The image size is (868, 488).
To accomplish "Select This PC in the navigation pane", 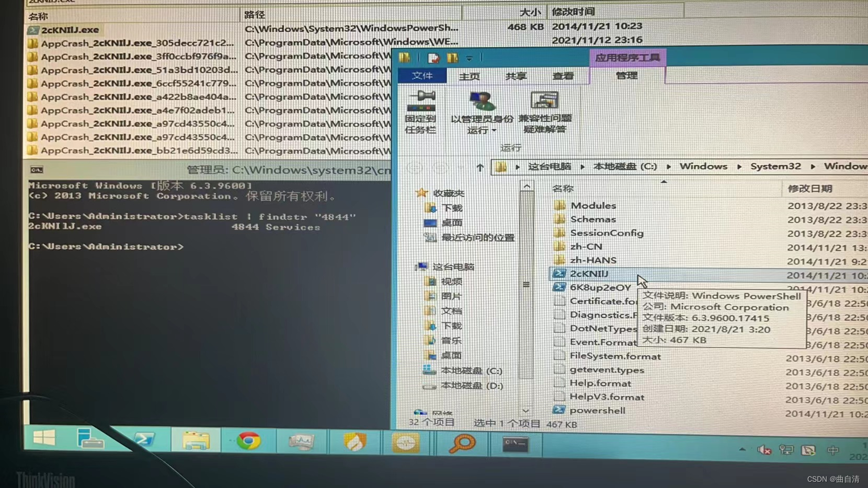I will [446, 267].
